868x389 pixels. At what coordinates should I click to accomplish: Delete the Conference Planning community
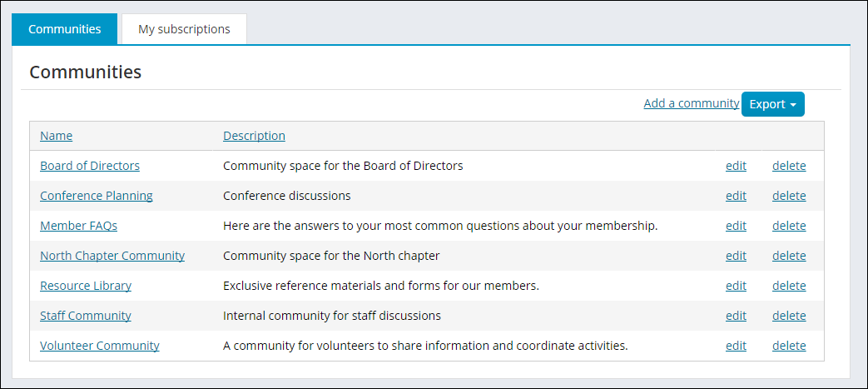(789, 196)
